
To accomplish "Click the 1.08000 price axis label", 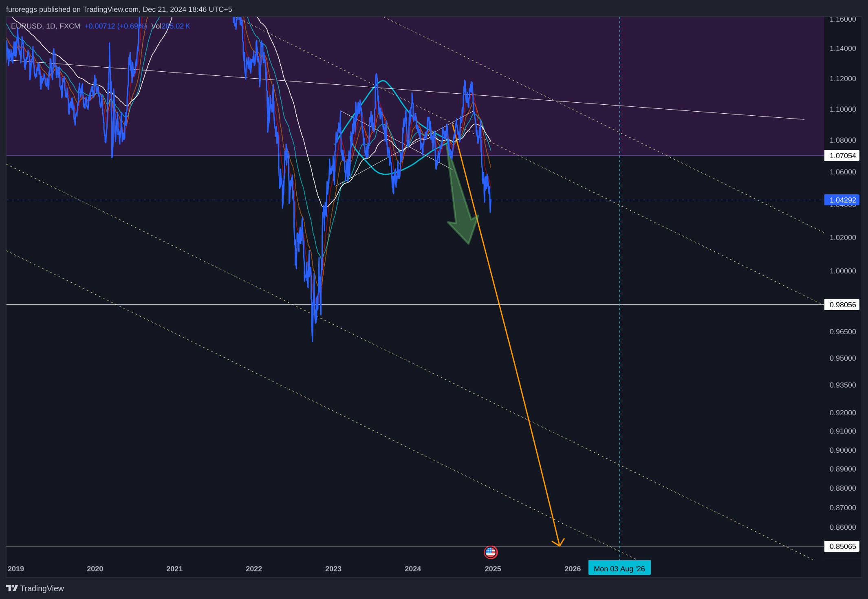I will pyautogui.click(x=843, y=140).
